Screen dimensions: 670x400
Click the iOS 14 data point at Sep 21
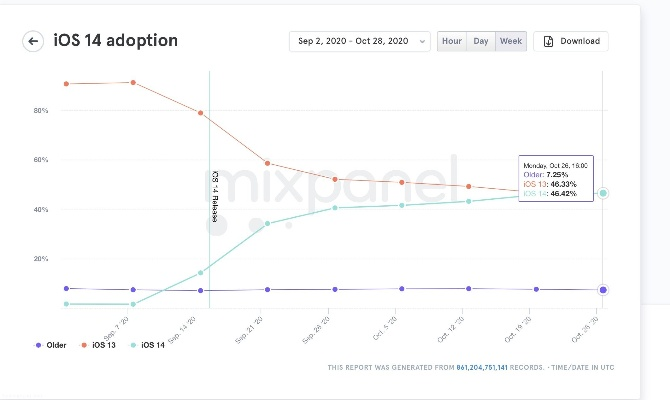[x=267, y=224]
